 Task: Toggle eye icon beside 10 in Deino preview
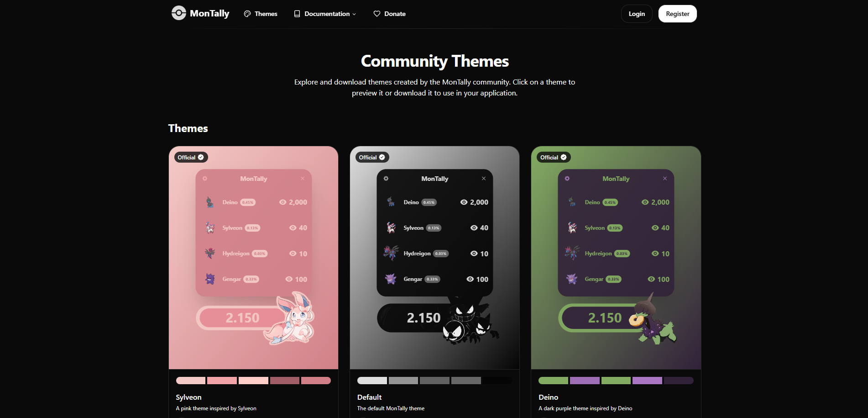tap(655, 254)
